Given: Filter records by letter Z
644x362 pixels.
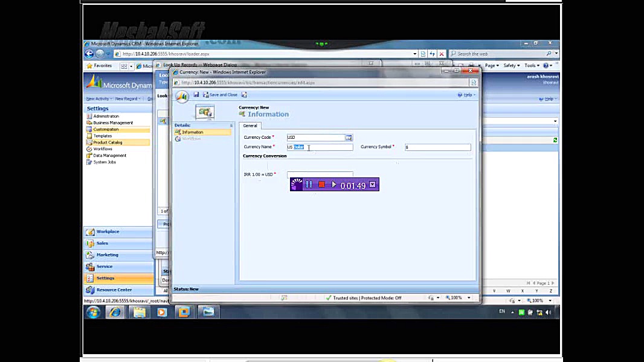Looking at the screenshot, I should 551,291.
